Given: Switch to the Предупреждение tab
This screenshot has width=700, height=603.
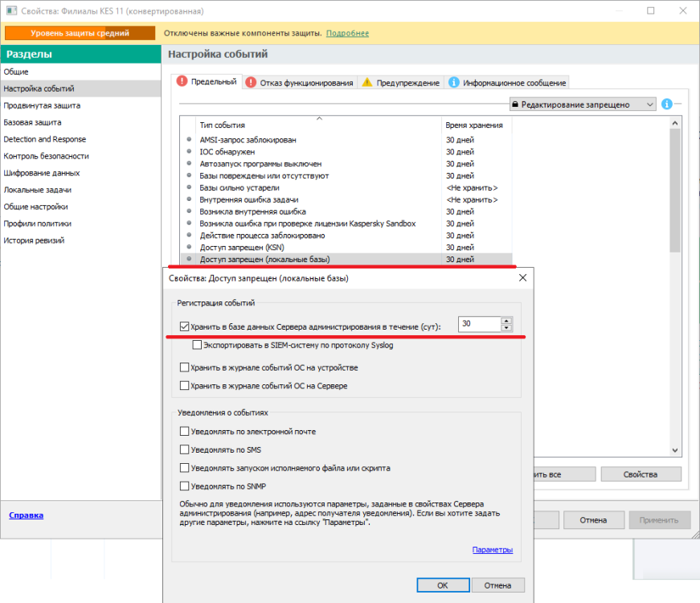Looking at the screenshot, I should point(401,83).
